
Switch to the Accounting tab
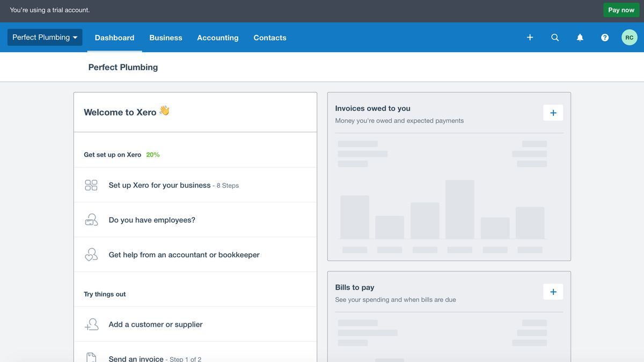pyautogui.click(x=217, y=37)
